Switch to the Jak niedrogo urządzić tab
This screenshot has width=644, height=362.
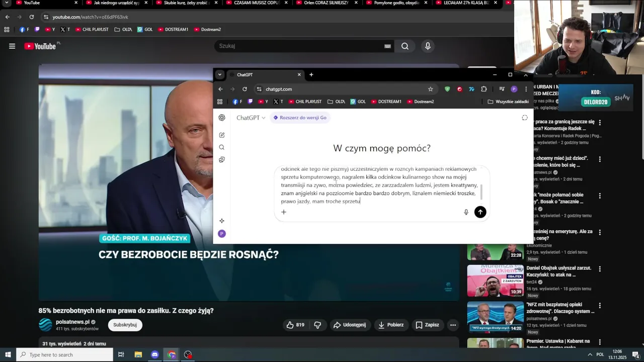(x=117, y=3)
